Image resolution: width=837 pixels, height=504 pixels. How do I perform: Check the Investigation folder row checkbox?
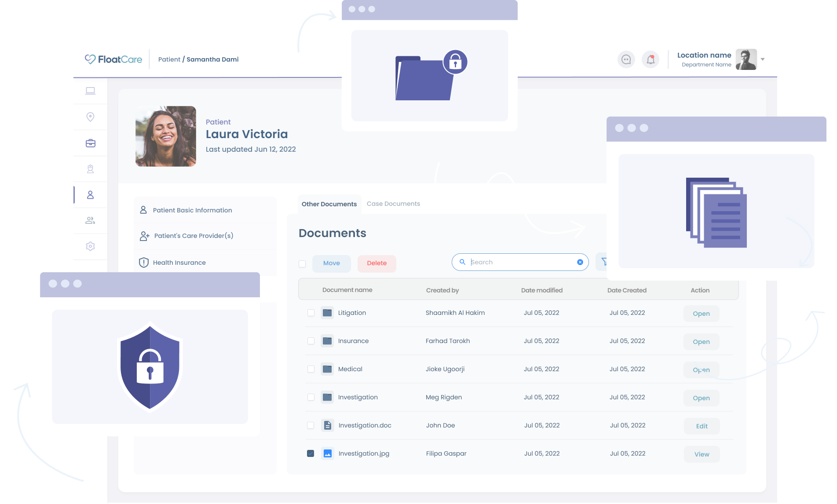coord(311,397)
